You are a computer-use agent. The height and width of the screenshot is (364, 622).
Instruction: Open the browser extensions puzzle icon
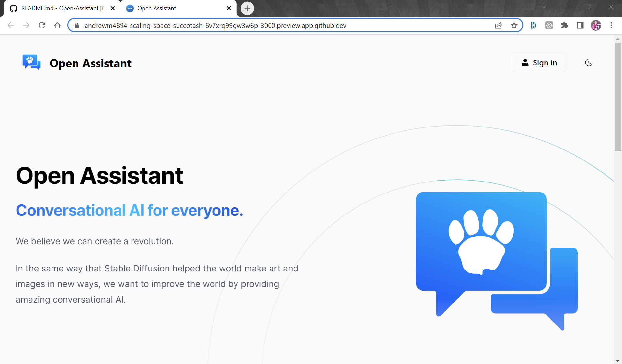pyautogui.click(x=565, y=25)
